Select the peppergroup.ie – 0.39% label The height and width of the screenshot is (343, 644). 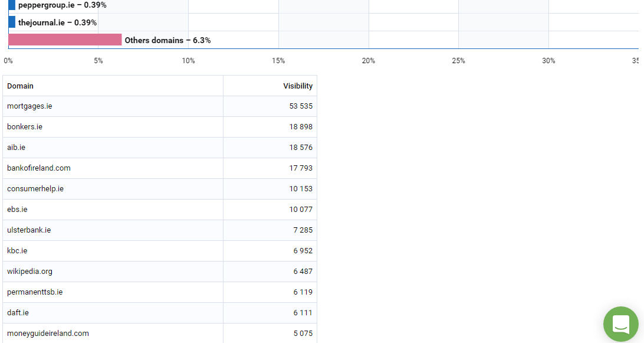[x=62, y=5]
